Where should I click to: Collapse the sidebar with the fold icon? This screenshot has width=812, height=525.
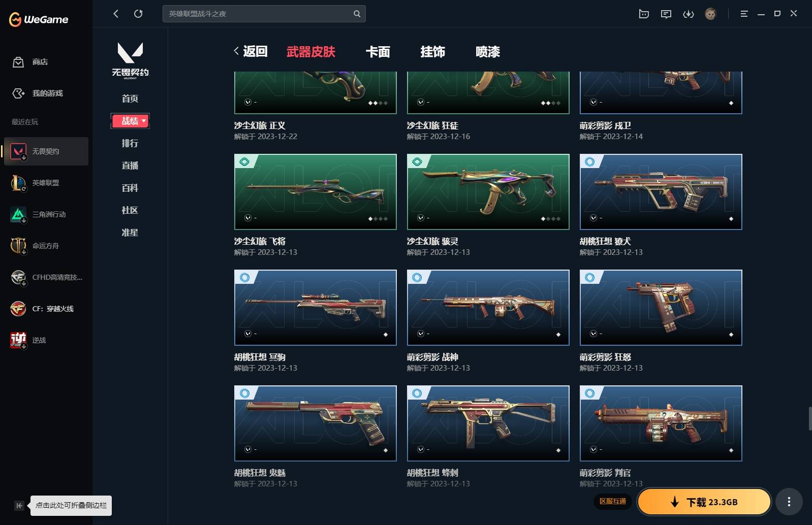(19, 505)
